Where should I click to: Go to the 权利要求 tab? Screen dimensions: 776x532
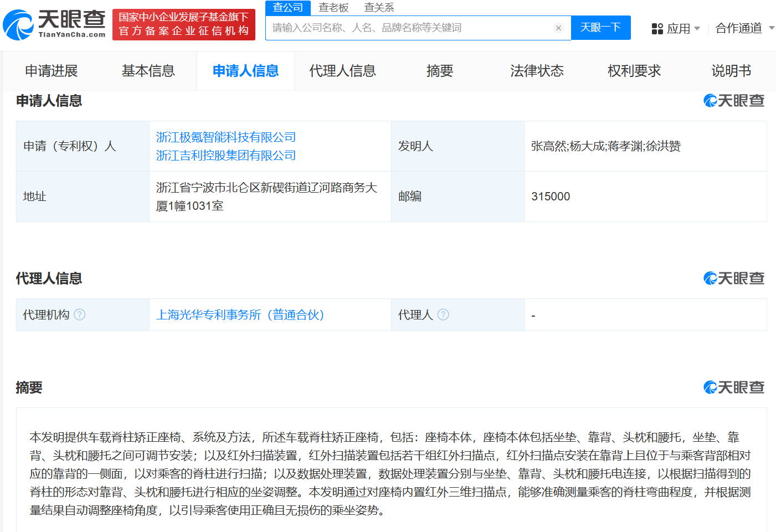(634, 71)
